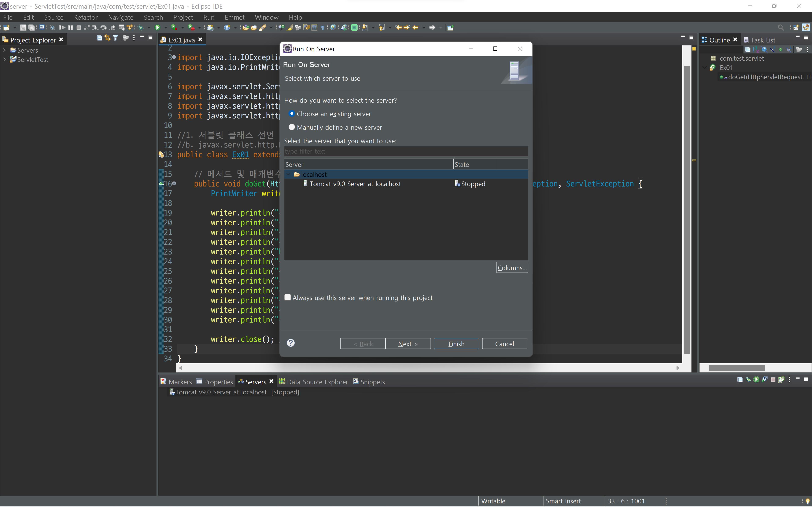
Task: Expand the ServletTest project node
Action: click(x=4, y=59)
